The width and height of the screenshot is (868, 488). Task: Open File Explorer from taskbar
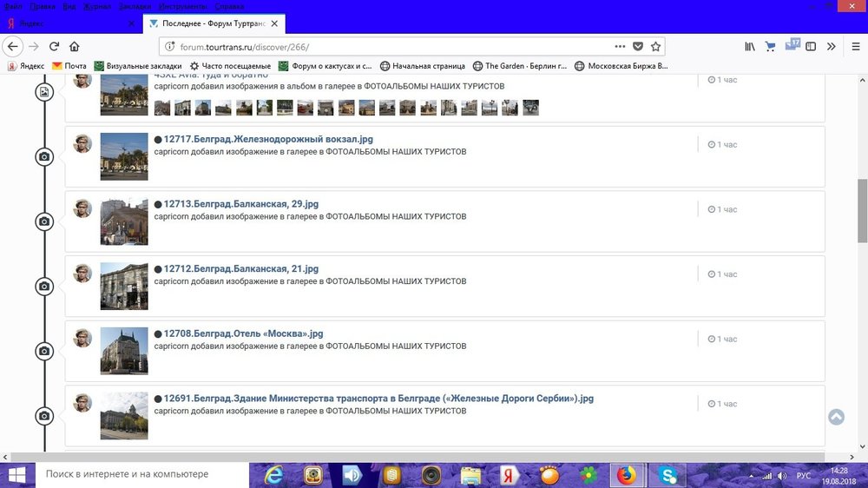click(471, 475)
